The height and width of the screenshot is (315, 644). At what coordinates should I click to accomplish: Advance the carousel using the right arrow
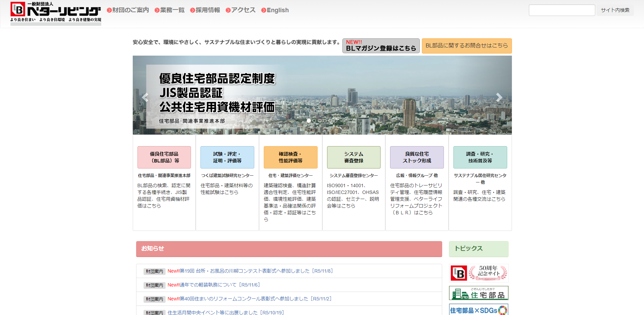click(x=499, y=97)
